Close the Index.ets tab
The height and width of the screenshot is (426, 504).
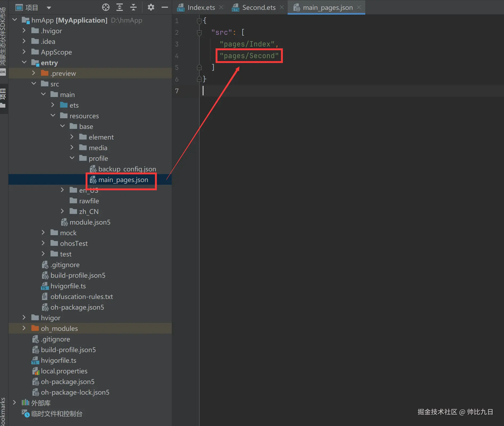click(x=221, y=7)
